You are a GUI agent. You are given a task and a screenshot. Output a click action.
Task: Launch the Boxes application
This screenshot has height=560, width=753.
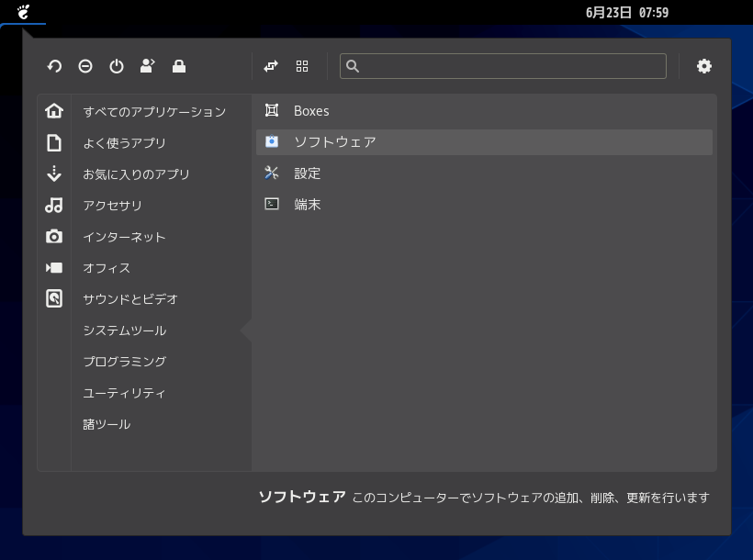(484, 111)
